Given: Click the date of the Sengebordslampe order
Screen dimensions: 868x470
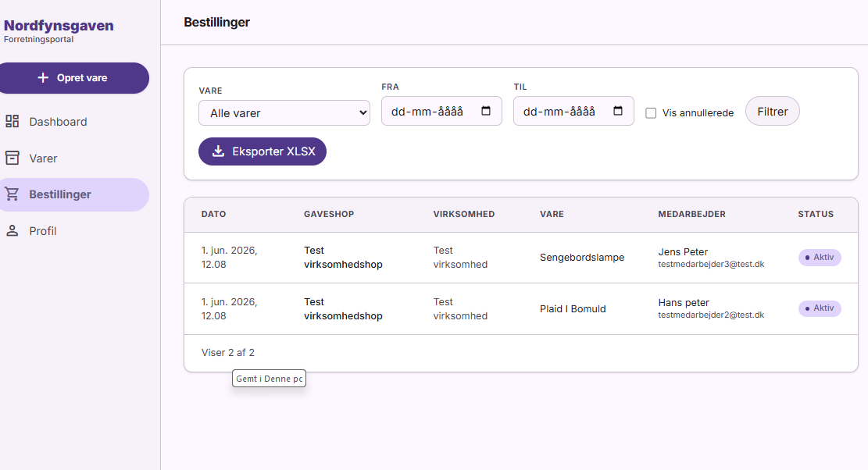Looking at the screenshot, I should pyautogui.click(x=230, y=258).
